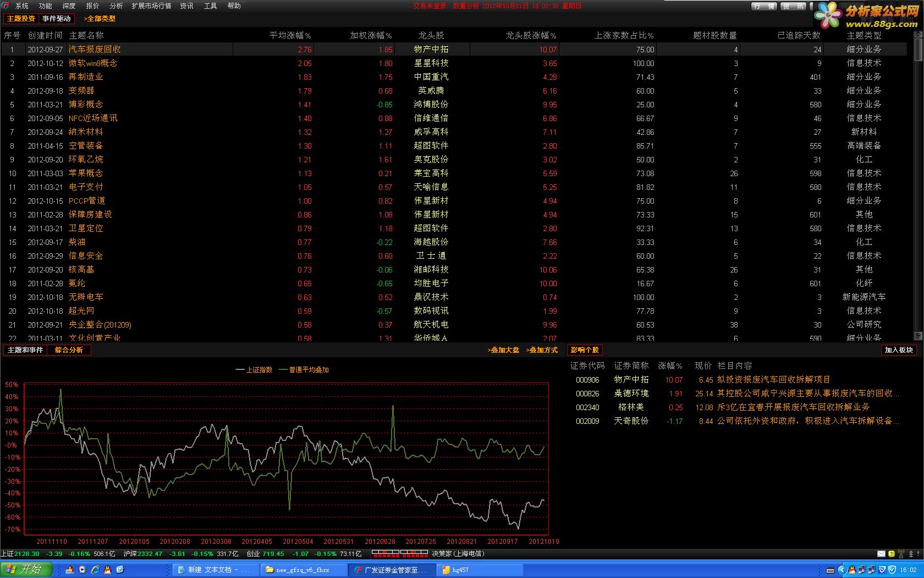Select the 影响个股 tab
924x578 pixels.
585,350
